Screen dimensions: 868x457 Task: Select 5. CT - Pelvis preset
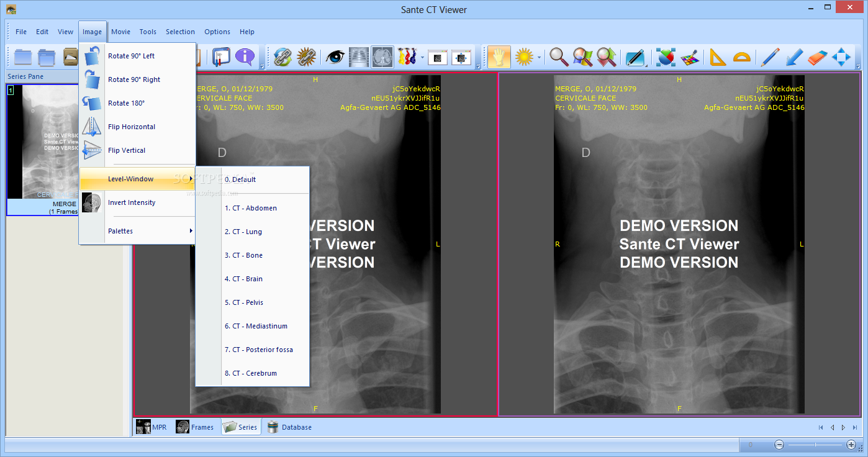(x=253, y=302)
